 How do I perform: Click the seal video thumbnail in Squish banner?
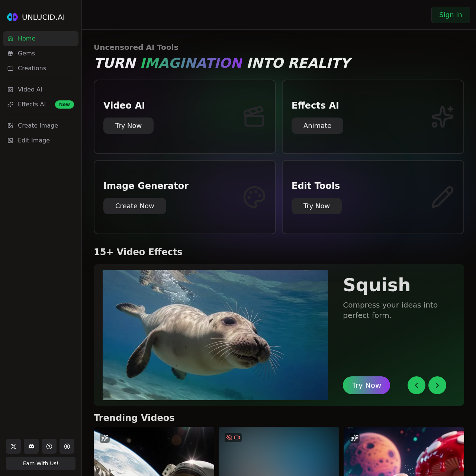pos(215,335)
